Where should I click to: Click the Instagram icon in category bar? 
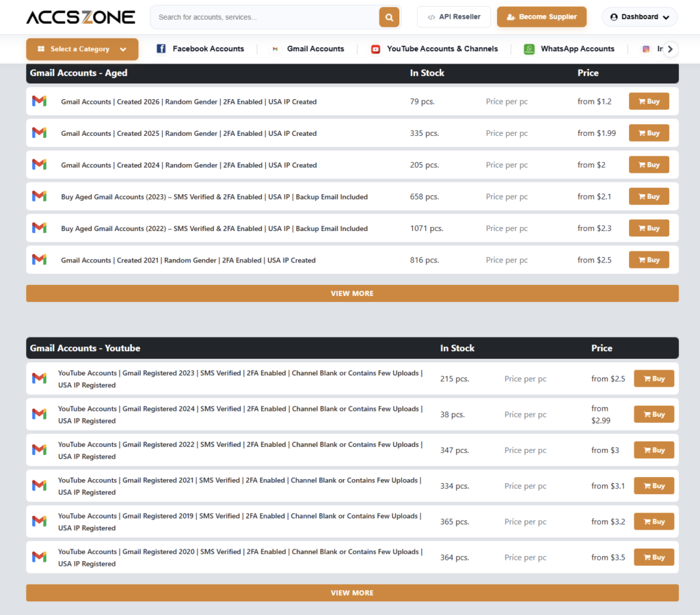point(645,49)
